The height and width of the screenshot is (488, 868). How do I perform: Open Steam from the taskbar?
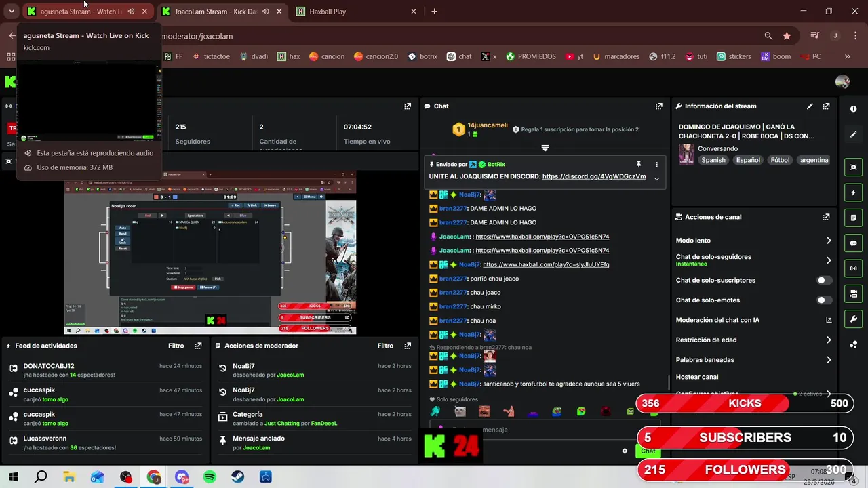(237, 477)
